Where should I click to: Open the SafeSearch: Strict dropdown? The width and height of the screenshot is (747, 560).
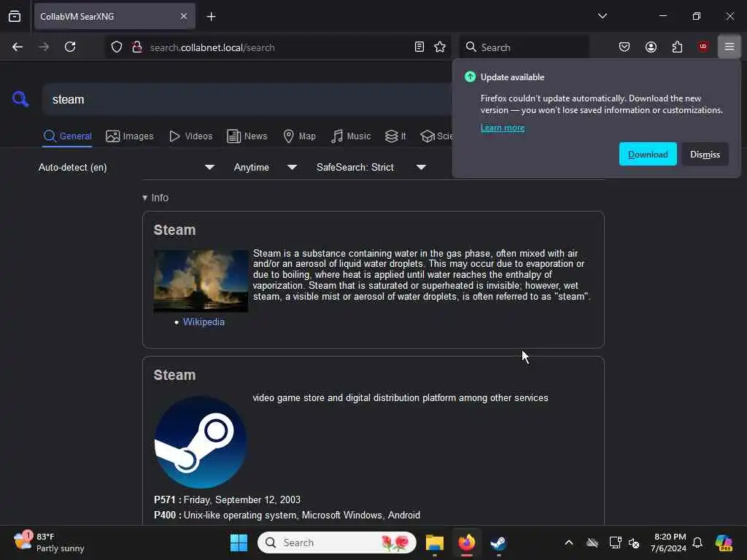(371, 167)
